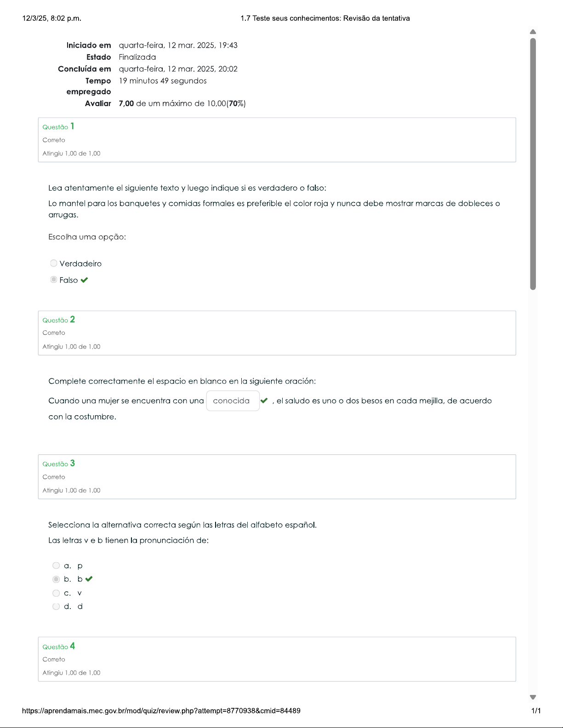Click the green checkmark next to option b
This screenshot has height=728, width=563.
[x=89, y=579]
